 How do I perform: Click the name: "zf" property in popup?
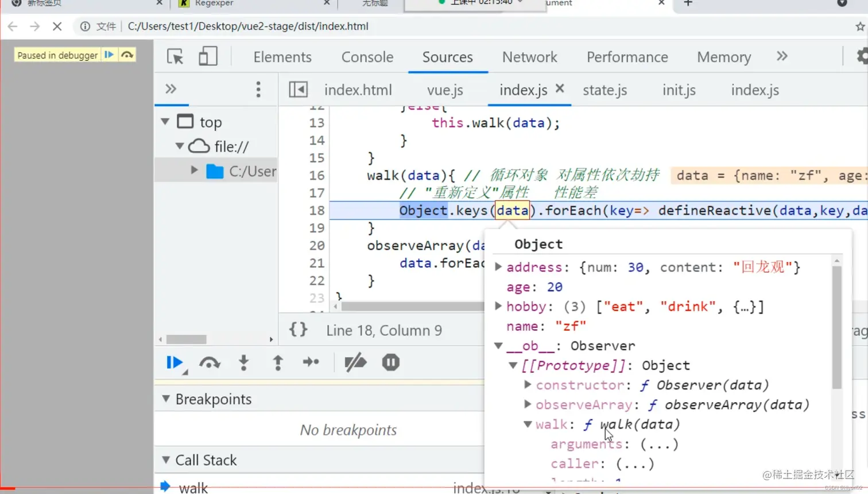(546, 326)
